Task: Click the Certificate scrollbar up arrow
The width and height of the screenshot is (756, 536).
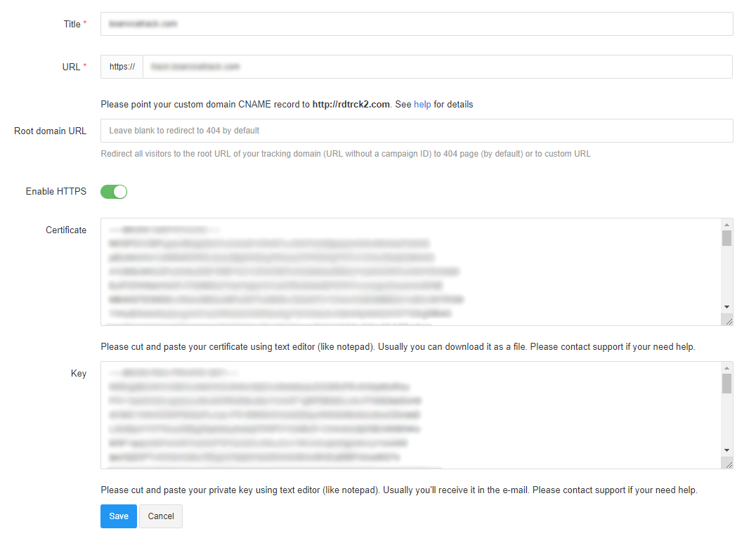Action: click(726, 225)
